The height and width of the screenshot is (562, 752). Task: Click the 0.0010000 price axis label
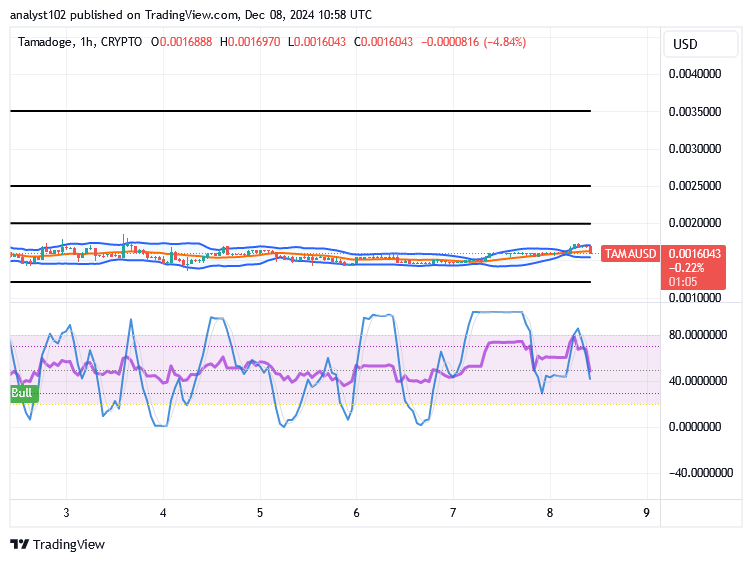click(695, 298)
